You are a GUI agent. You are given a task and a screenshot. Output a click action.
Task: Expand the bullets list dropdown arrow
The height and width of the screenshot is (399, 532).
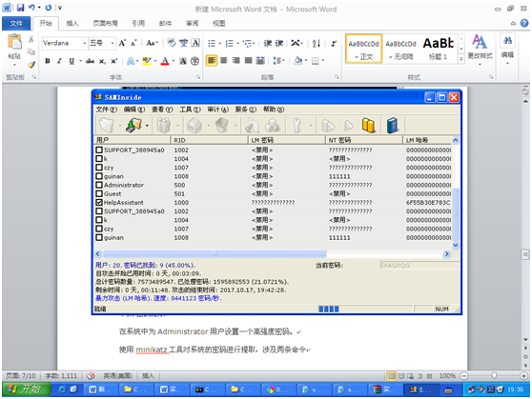coord(219,44)
